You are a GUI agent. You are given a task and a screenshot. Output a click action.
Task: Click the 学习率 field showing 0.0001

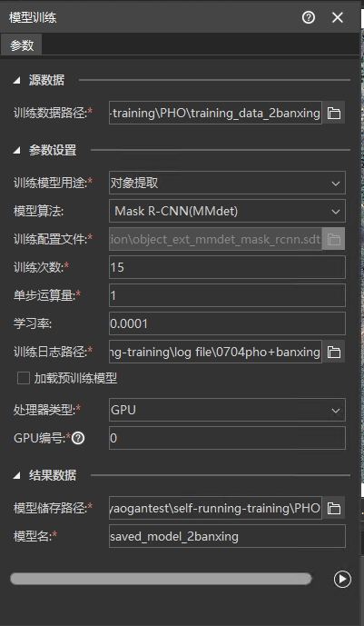coord(227,323)
